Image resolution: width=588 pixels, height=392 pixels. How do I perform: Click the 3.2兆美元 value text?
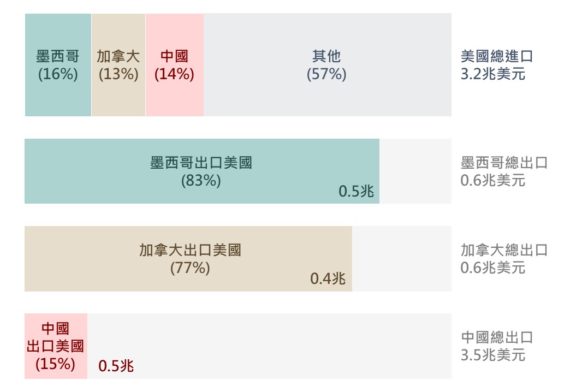[493, 74]
